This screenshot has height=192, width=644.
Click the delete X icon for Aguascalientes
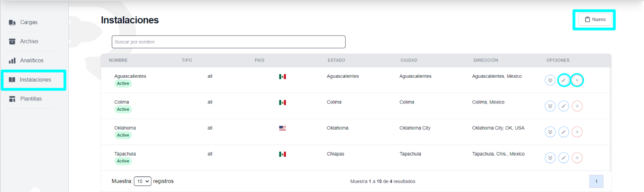577,80
